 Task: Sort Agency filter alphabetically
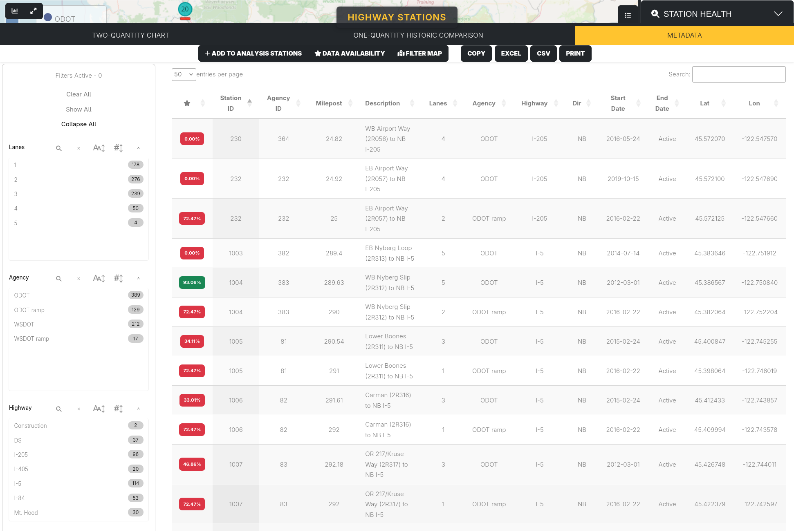point(99,278)
